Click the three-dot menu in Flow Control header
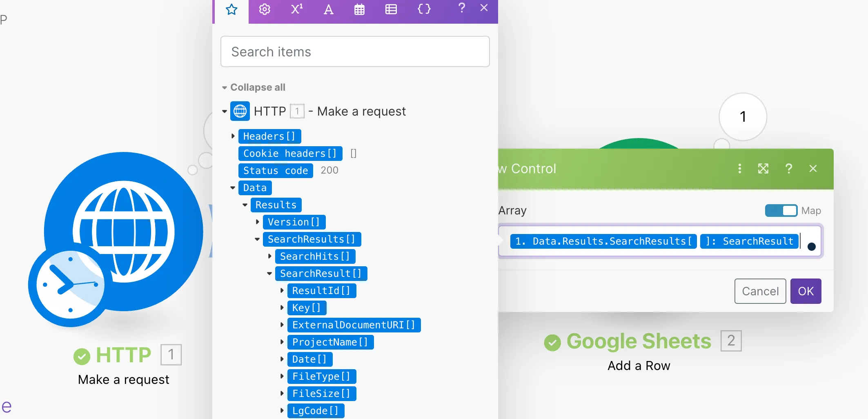868x419 pixels. click(x=739, y=169)
